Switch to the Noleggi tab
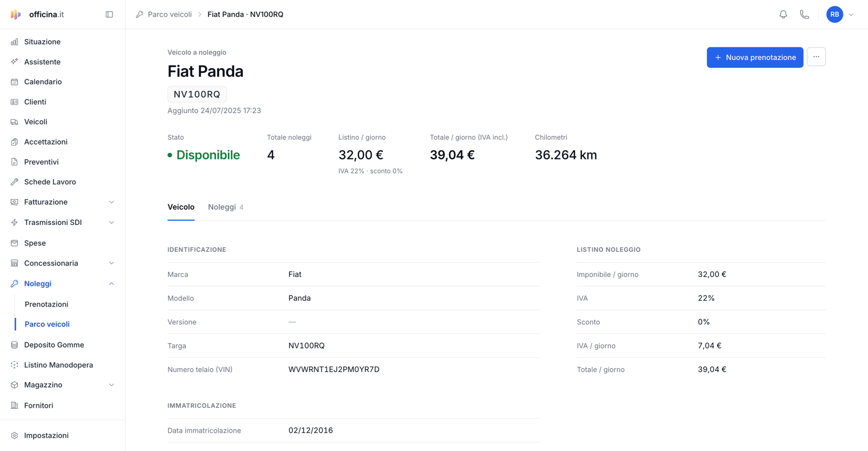This screenshot has width=868, height=451. click(226, 207)
